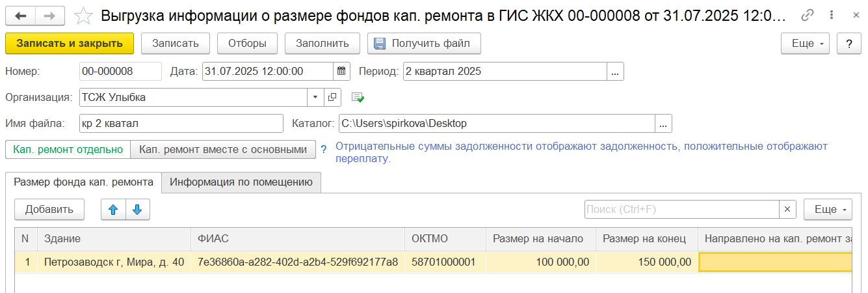Viewport: 868px width, 293px height.
Task: Open the table's 'Еще' dropdown menu
Action: [x=828, y=209]
